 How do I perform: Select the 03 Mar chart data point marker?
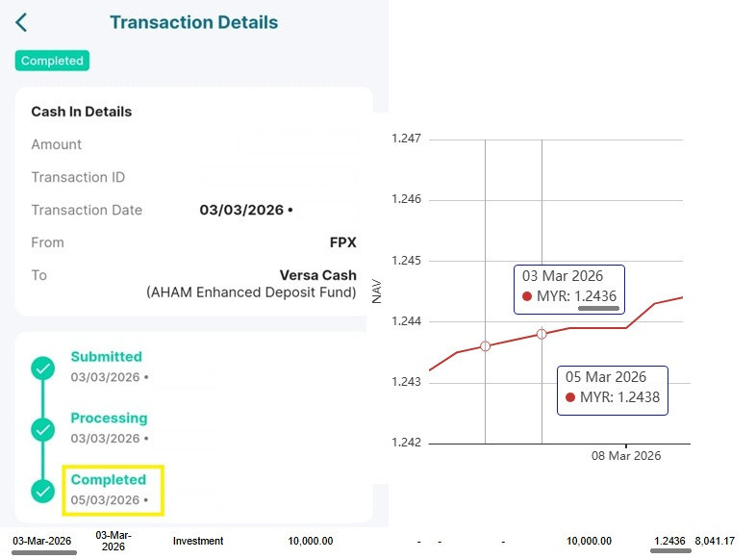[x=485, y=345]
